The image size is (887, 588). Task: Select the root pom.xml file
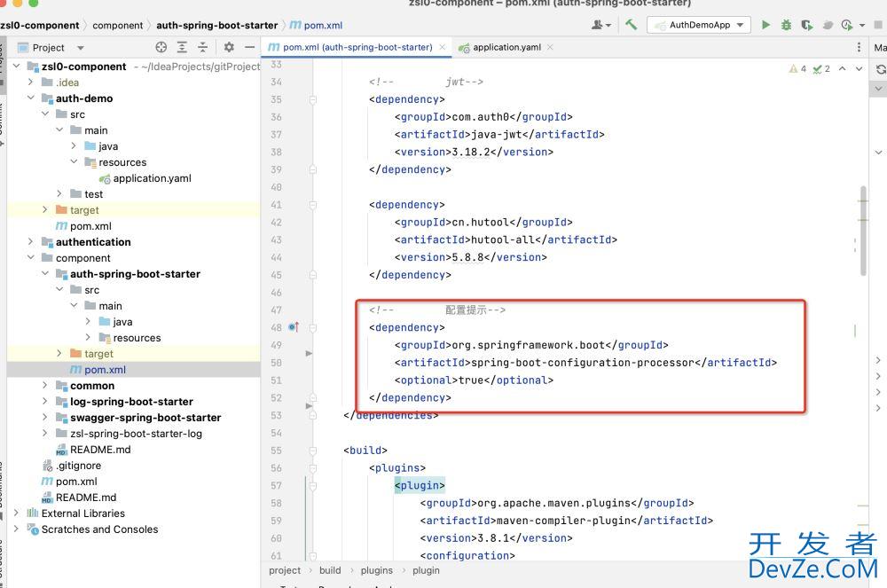pyautogui.click(x=69, y=482)
